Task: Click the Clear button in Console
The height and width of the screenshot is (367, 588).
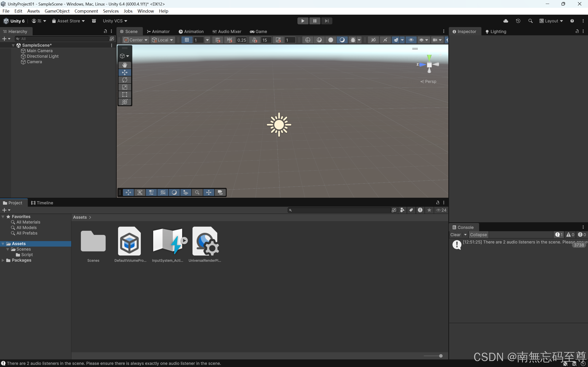Action: (455, 235)
